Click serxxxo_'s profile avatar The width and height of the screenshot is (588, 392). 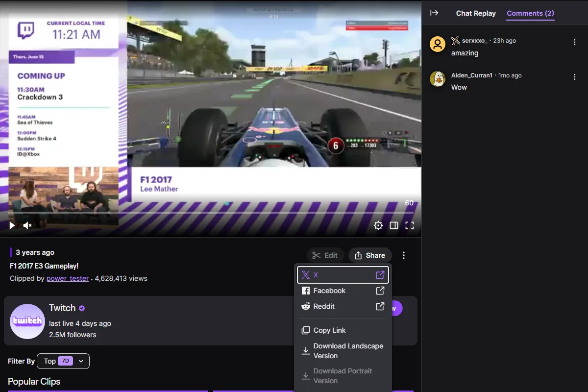[x=438, y=44]
